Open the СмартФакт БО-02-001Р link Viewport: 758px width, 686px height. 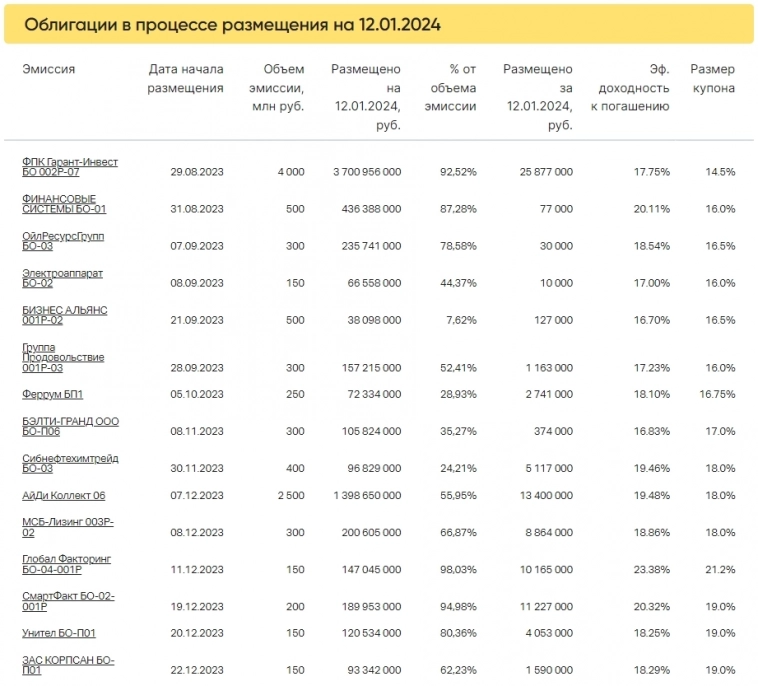68,601
